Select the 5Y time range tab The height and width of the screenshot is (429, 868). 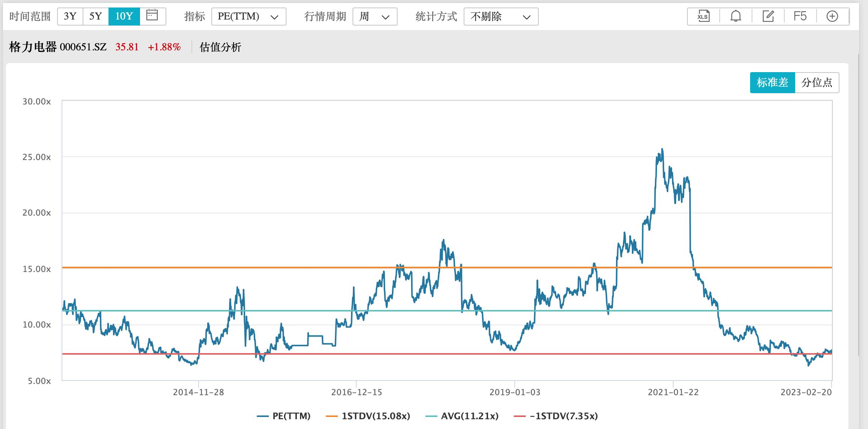point(96,16)
